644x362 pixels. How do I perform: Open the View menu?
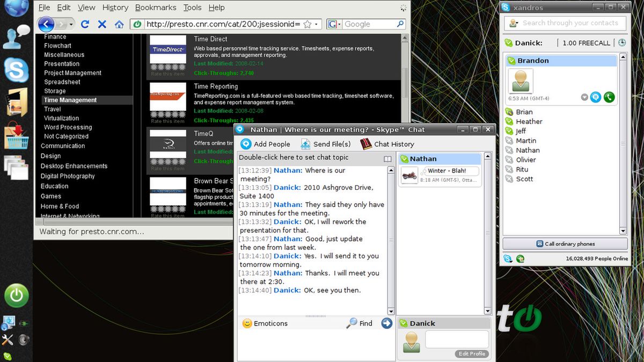click(86, 8)
